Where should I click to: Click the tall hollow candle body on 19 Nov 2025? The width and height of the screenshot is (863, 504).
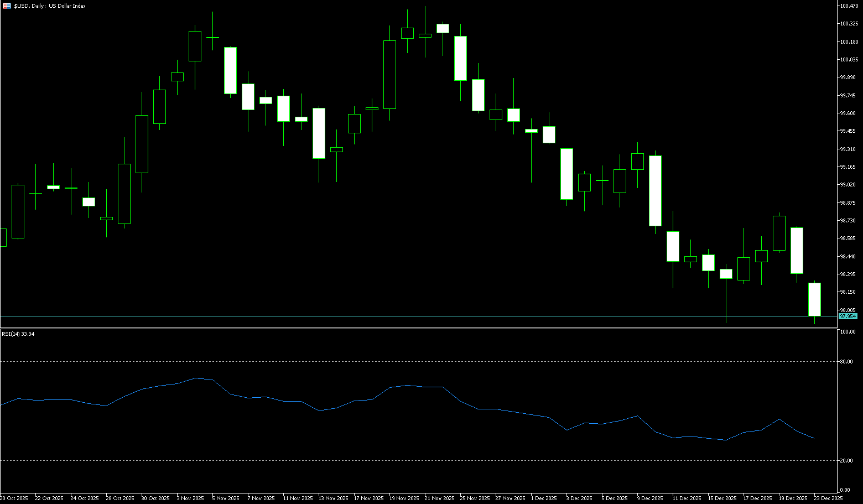coord(389,75)
